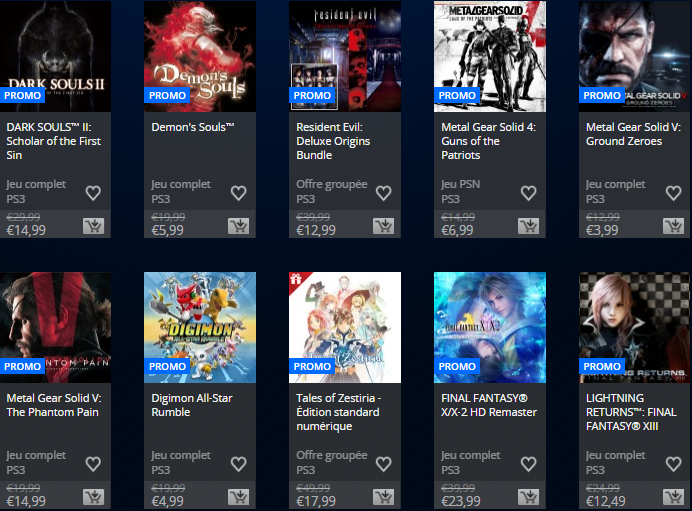692x511 pixels.
Task: Add Demon's Souls to the cart
Action: 238,226
